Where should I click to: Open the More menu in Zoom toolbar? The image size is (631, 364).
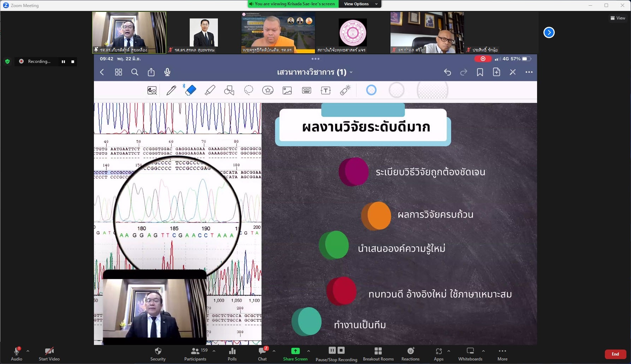point(502,354)
